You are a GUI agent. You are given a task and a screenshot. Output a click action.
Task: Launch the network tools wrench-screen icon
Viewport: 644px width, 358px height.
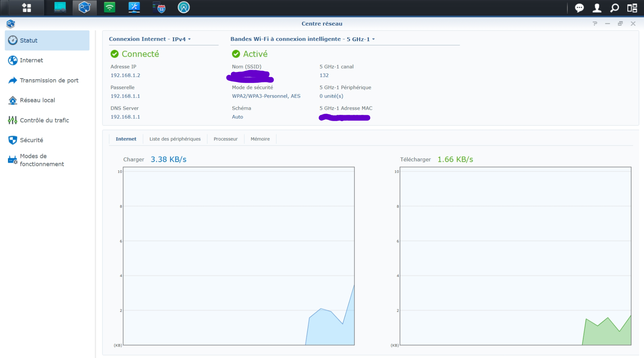134,8
